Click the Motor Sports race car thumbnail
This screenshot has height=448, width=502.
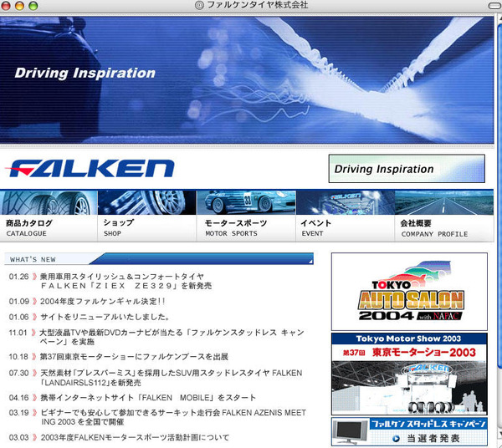coord(246,203)
